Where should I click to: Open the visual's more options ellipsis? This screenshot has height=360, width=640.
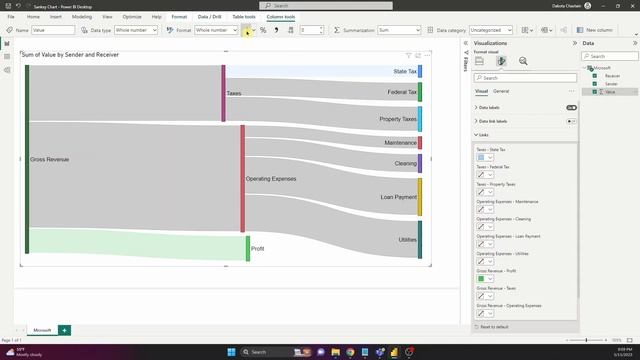pos(427,55)
